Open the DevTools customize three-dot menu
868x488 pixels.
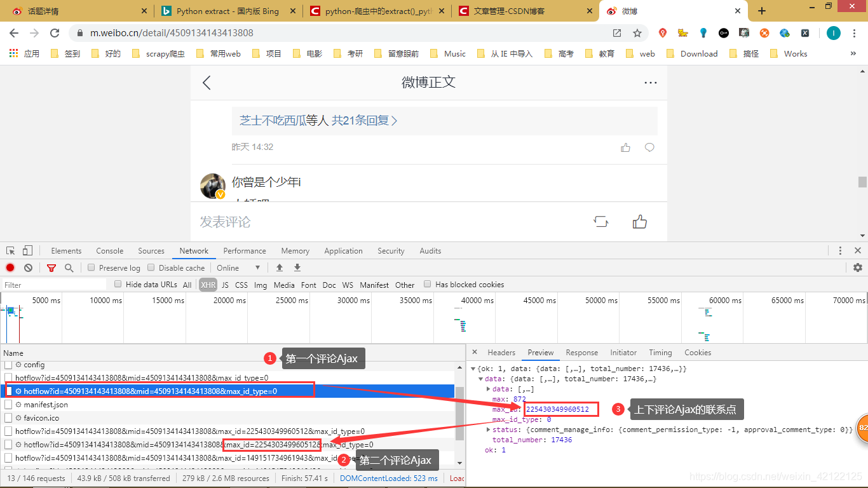tap(840, 250)
